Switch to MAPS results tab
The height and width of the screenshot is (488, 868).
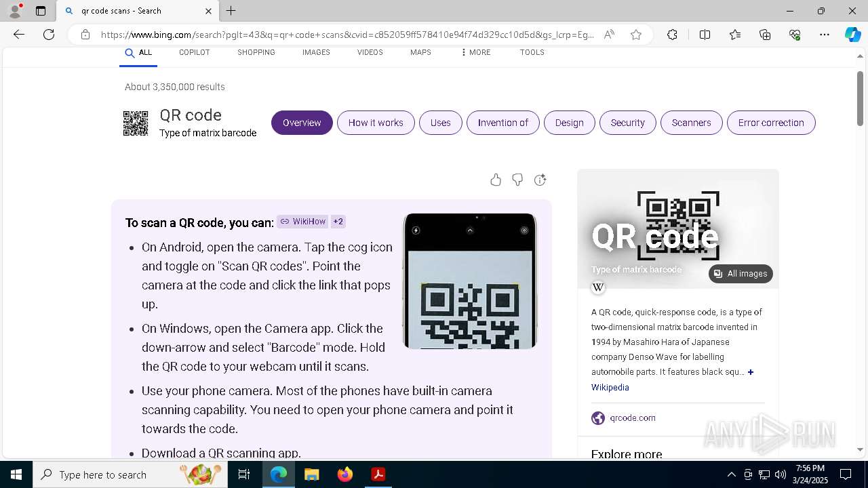(x=420, y=53)
